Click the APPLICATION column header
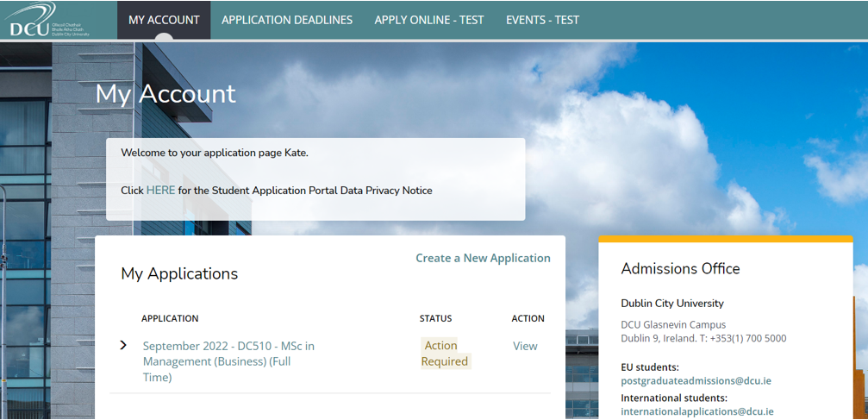The width and height of the screenshot is (868, 420). pyautogui.click(x=170, y=318)
